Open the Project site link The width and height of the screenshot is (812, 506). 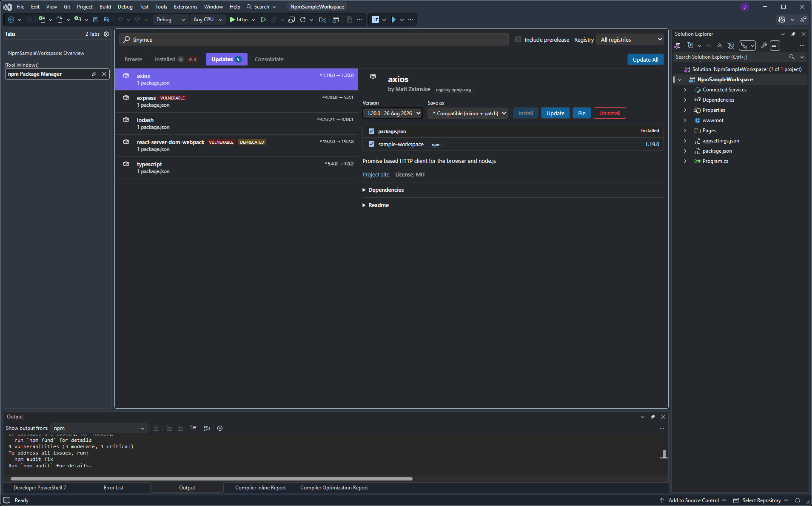[x=376, y=175]
